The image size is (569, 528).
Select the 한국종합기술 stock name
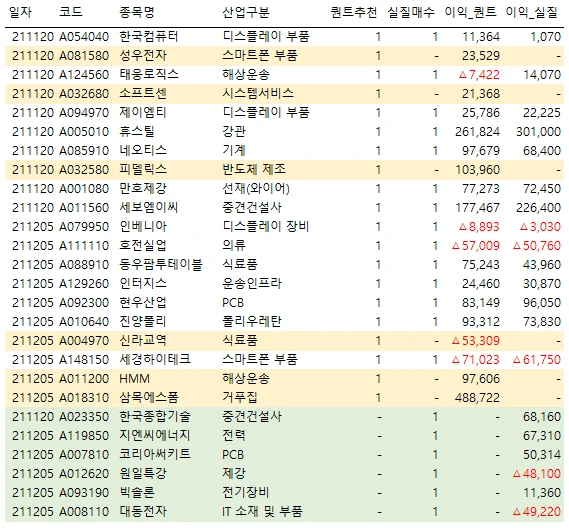[x=155, y=416]
